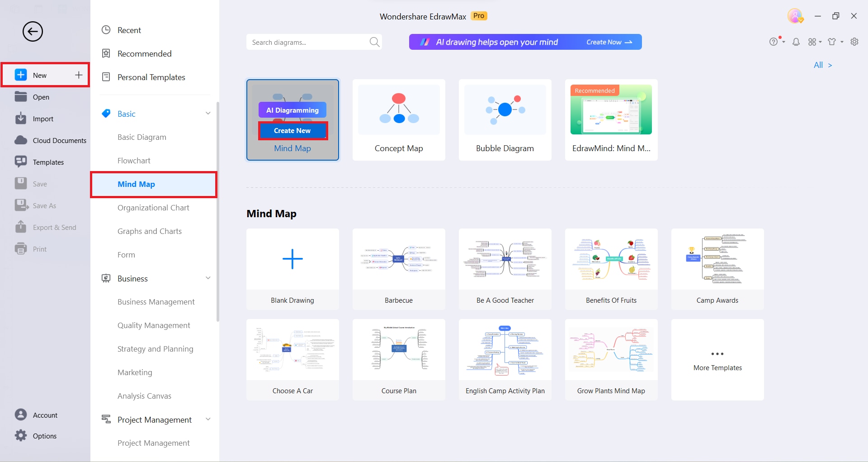This screenshot has width=868, height=462.
Task: Click the Business category icon
Action: click(x=106, y=278)
